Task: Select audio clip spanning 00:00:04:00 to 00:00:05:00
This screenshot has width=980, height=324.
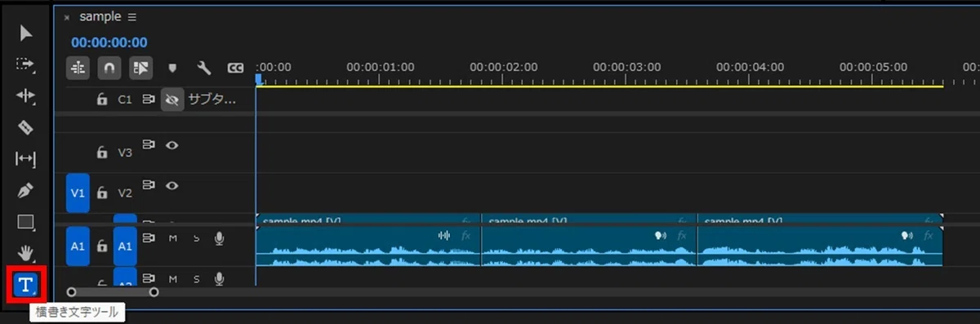Action: coord(820,246)
